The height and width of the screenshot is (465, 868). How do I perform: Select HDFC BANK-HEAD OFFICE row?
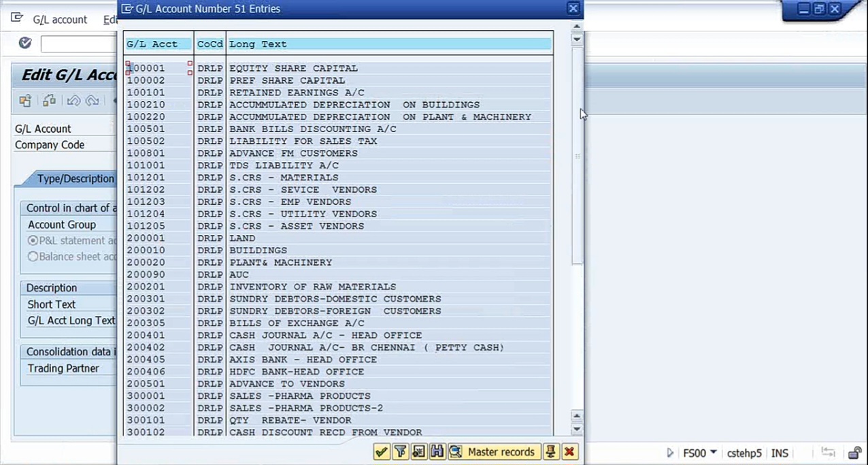(338, 372)
